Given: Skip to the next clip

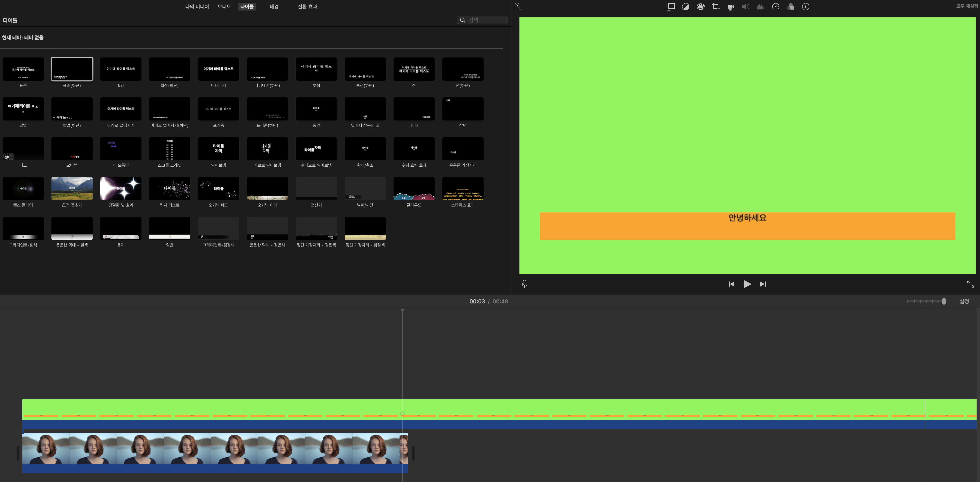Looking at the screenshot, I should pyautogui.click(x=763, y=284).
